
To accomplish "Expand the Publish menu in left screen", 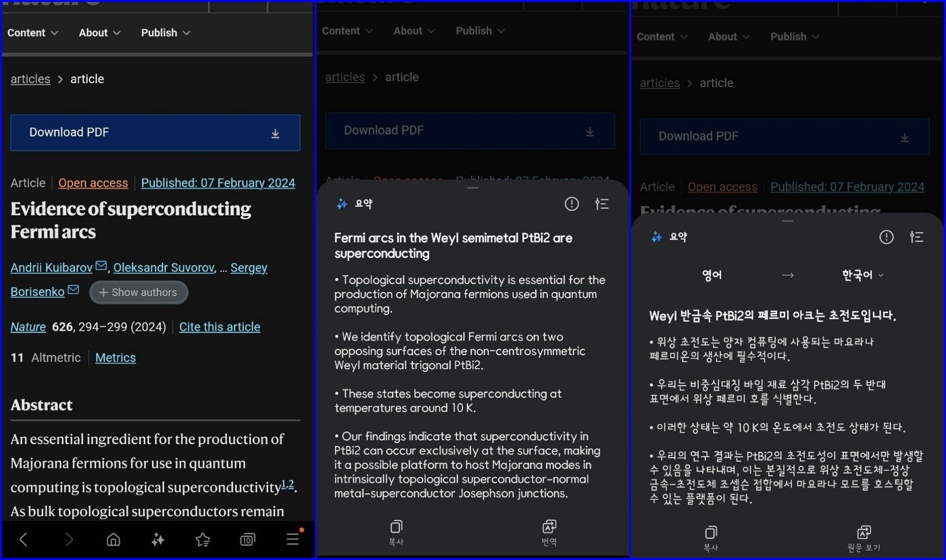I will pos(166,32).
